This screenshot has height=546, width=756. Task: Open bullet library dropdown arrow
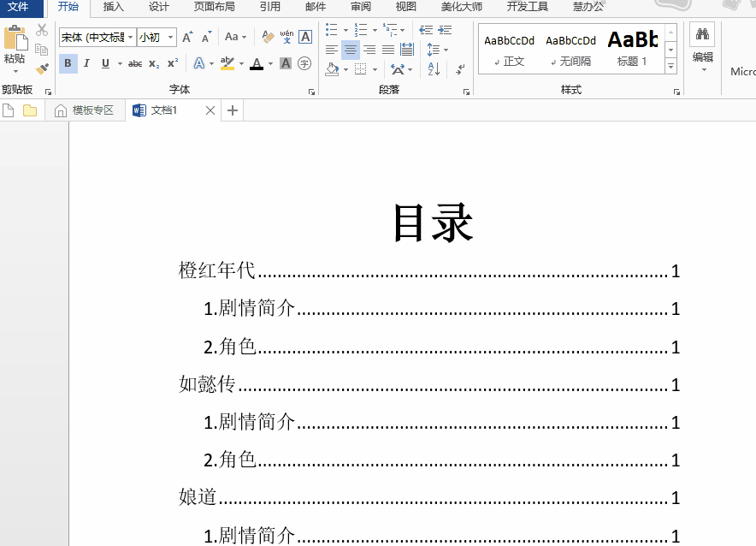(346, 31)
